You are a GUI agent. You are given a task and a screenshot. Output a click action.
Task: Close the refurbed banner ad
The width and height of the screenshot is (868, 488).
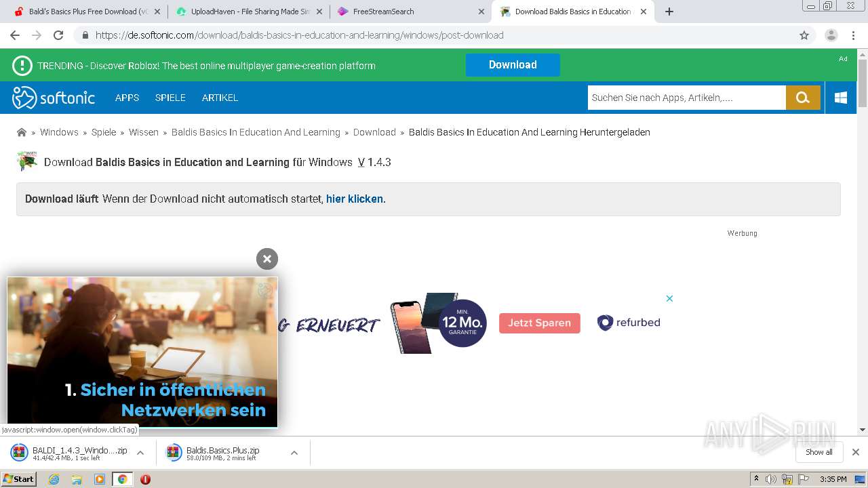[x=669, y=298]
